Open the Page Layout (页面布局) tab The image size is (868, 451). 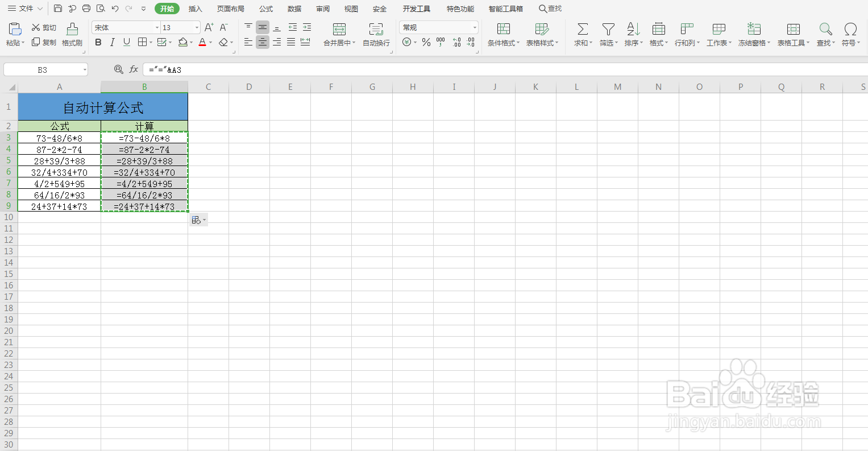231,9
